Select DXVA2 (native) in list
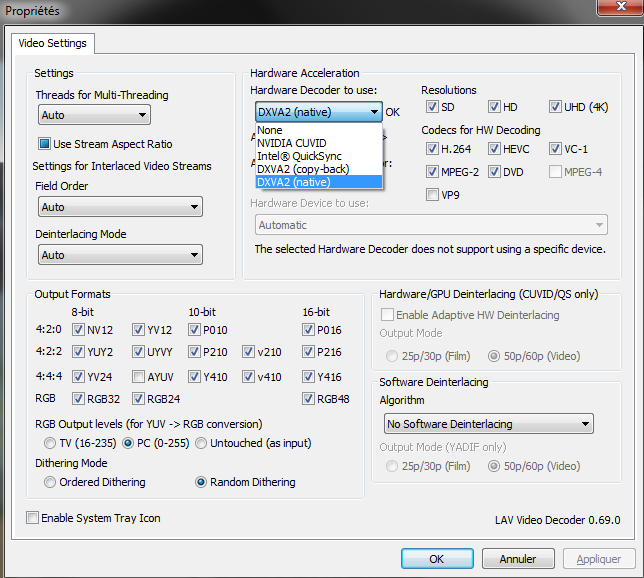Screen dimensions: 644x578 319,182
